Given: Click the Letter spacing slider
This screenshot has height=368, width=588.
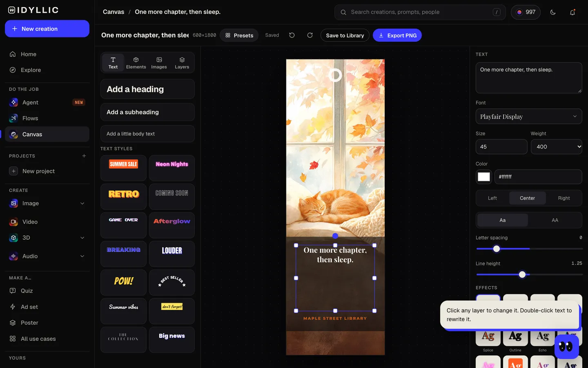Looking at the screenshot, I should (529, 249).
